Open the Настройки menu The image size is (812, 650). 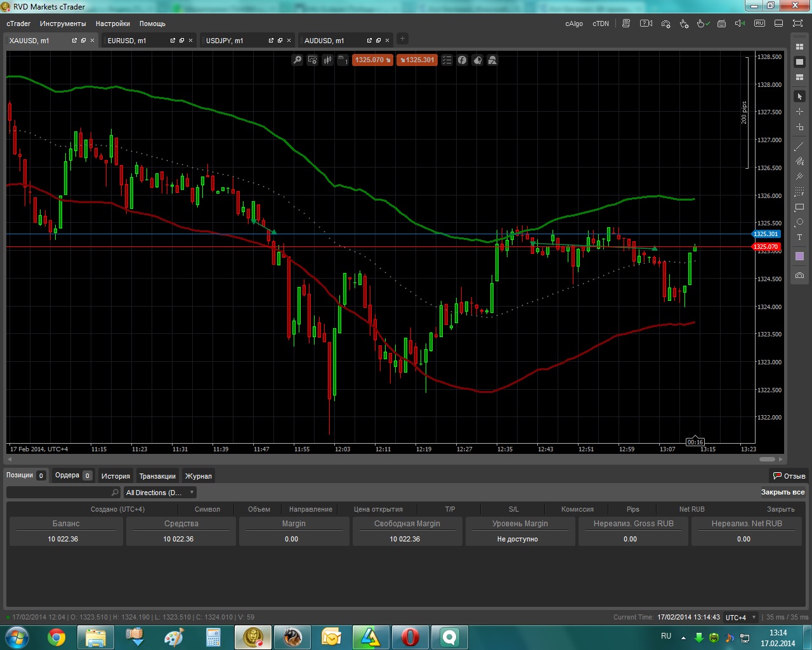coord(113,23)
